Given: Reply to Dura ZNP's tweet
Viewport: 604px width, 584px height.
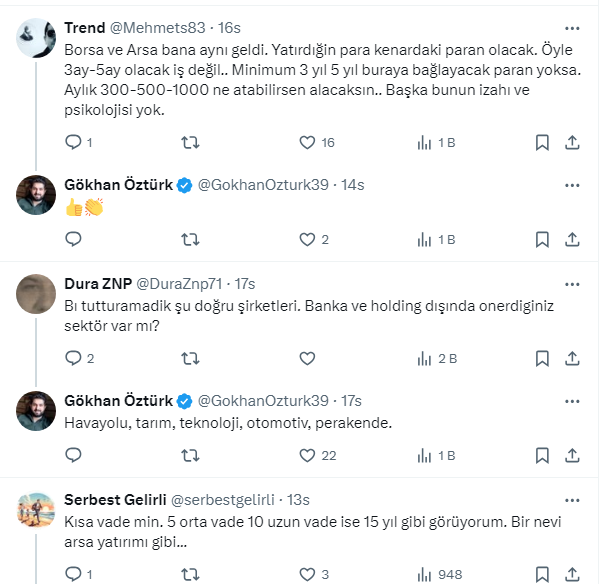Looking at the screenshot, I should point(72,359).
